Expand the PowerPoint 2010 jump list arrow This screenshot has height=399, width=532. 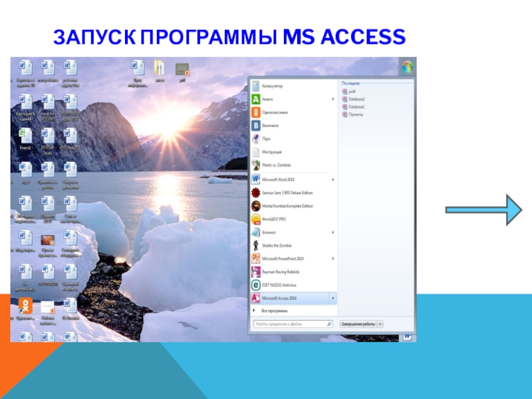coord(333,259)
